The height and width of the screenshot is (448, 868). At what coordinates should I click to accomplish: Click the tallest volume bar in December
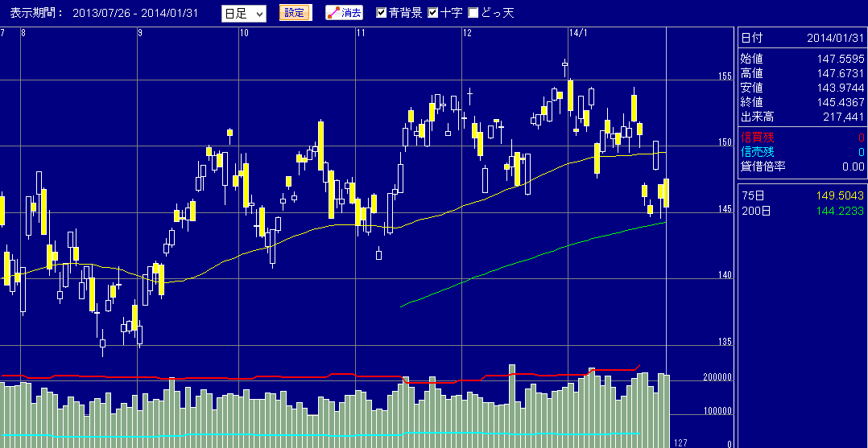512,406
